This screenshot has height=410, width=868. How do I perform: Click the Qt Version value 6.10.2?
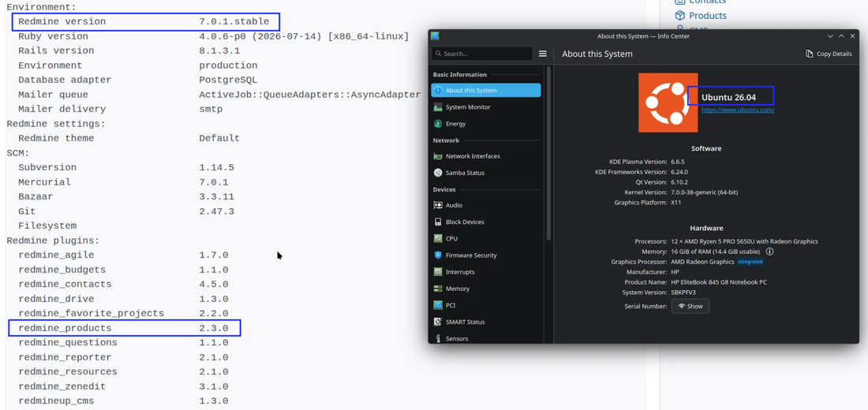click(x=680, y=182)
